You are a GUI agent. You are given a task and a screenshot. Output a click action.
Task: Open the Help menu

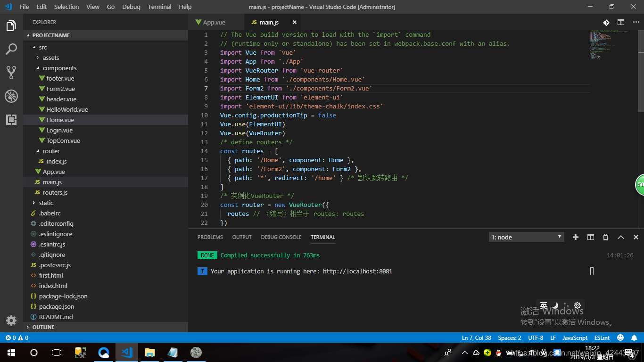(185, 7)
